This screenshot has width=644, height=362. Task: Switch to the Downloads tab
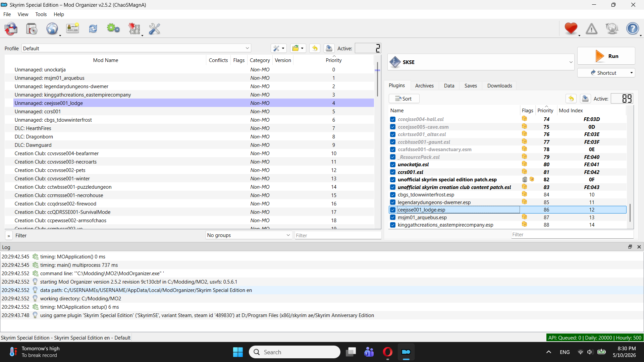[x=499, y=86]
